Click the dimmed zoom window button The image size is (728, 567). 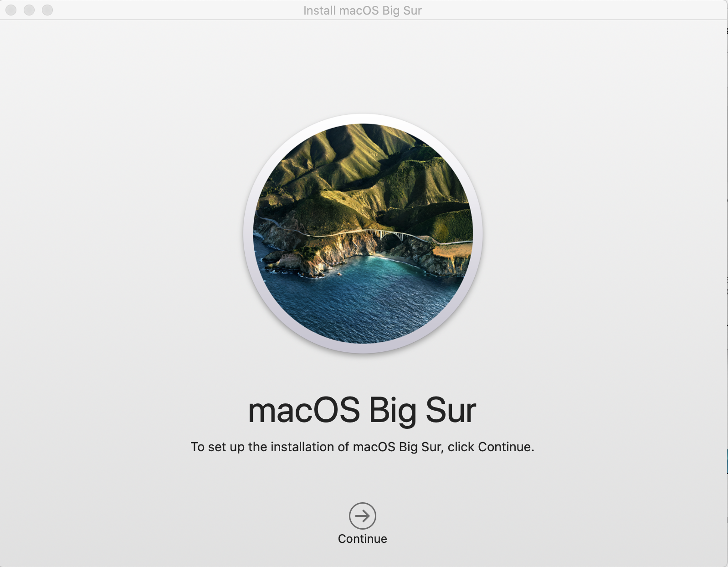coord(47,10)
